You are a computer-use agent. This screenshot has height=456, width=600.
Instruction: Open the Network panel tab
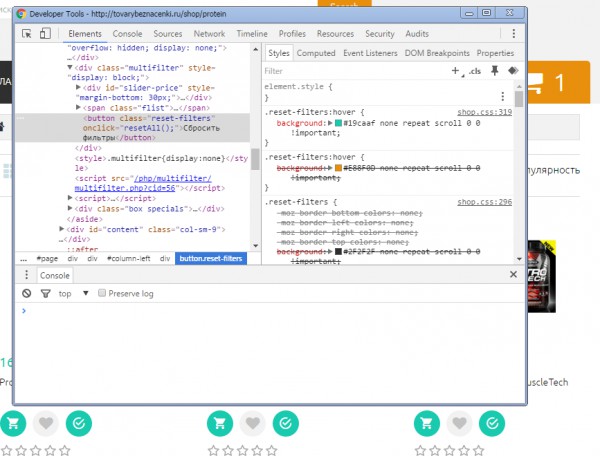tap(209, 34)
